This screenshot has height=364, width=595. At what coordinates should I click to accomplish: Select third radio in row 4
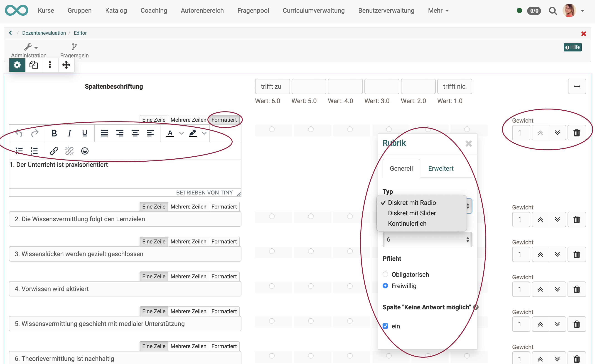coord(350,286)
